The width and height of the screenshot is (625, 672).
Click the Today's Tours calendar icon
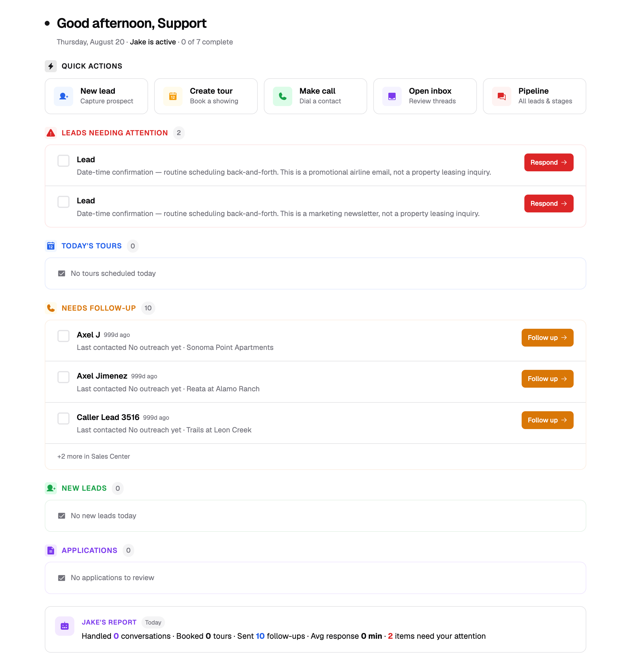click(x=51, y=246)
